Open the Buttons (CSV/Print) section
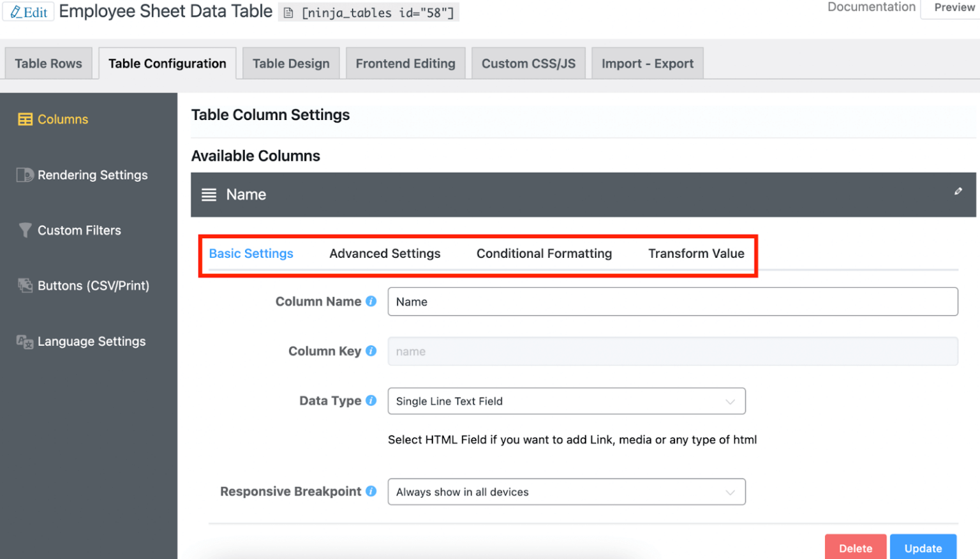The height and width of the screenshot is (559, 980). tap(93, 285)
